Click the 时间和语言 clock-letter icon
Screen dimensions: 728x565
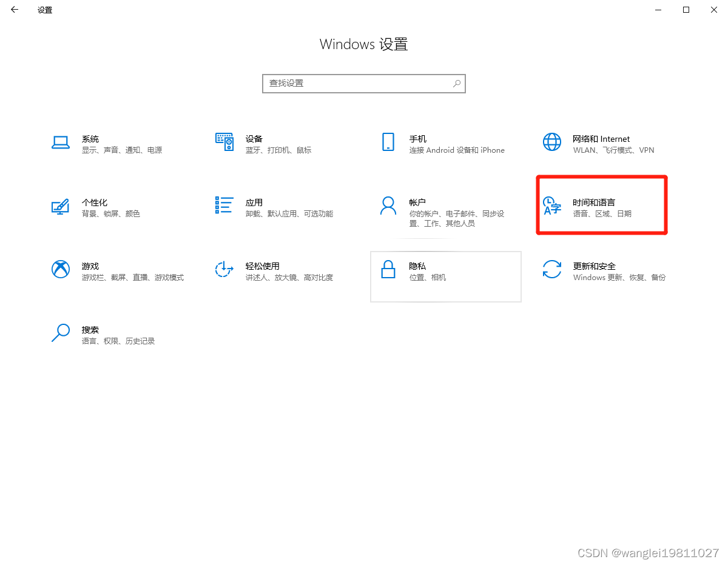[x=552, y=206]
